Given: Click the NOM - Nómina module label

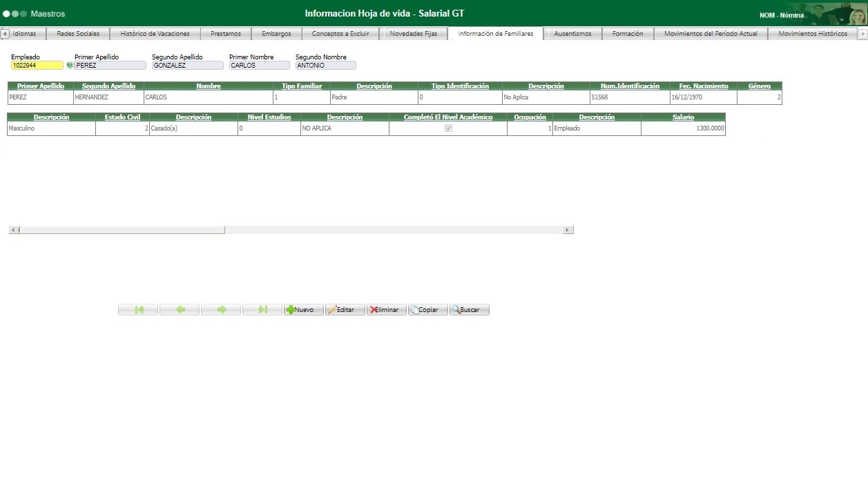Looking at the screenshot, I should pyautogui.click(x=782, y=15).
